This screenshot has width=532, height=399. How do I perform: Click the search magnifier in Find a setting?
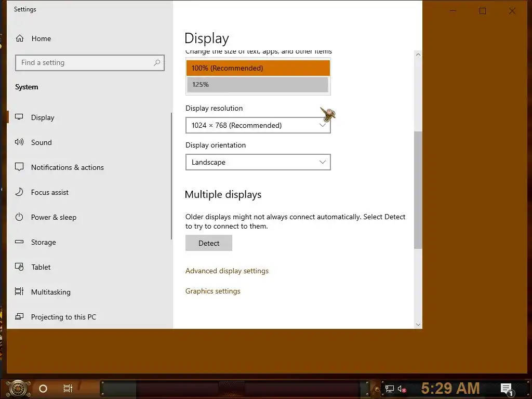click(157, 63)
